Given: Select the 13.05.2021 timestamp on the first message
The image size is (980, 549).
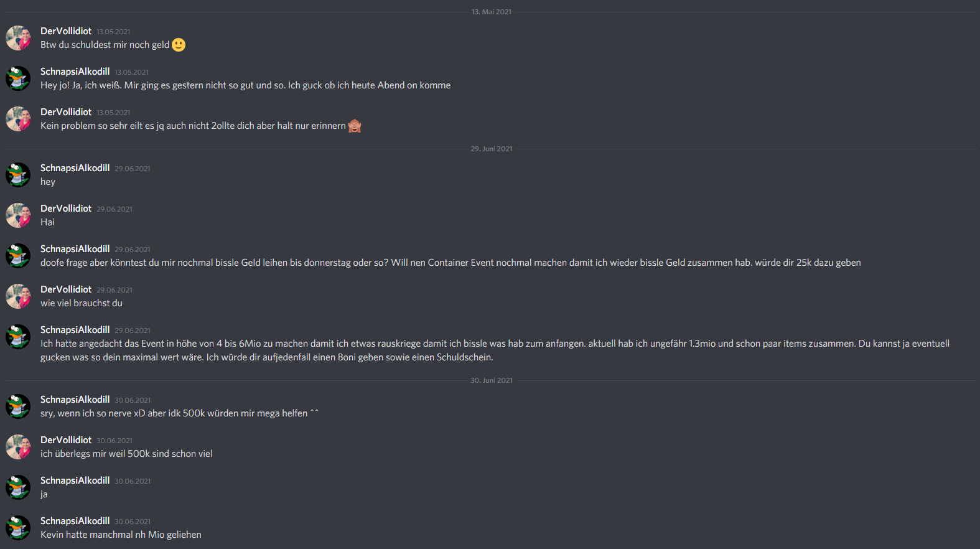Looking at the screenshot, I should [113, 32].
